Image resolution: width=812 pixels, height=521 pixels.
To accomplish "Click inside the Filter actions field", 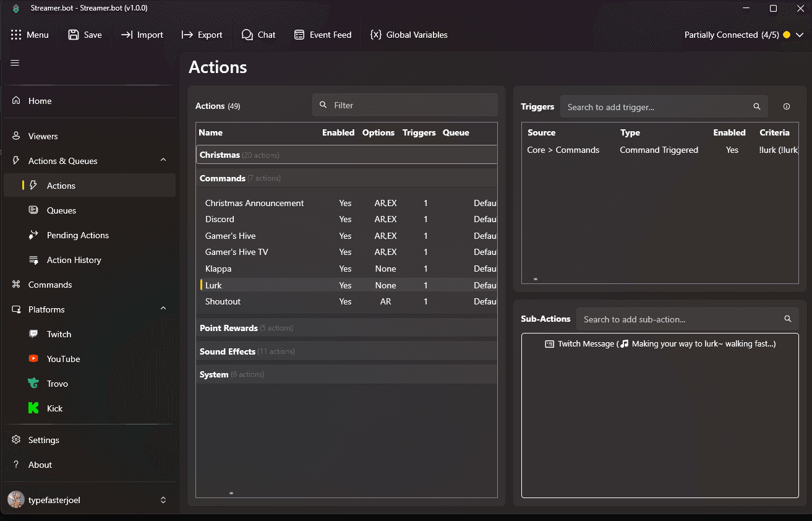I will pyautogui.click(x=404, y=105).
